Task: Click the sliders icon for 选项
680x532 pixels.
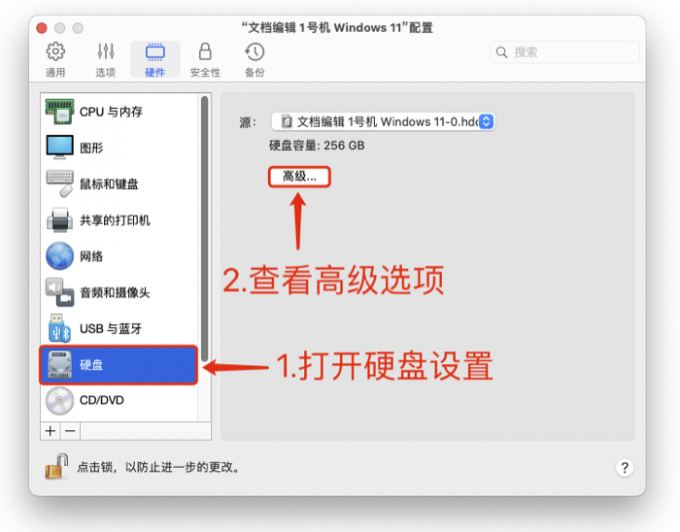Action: tap(105, 52)
